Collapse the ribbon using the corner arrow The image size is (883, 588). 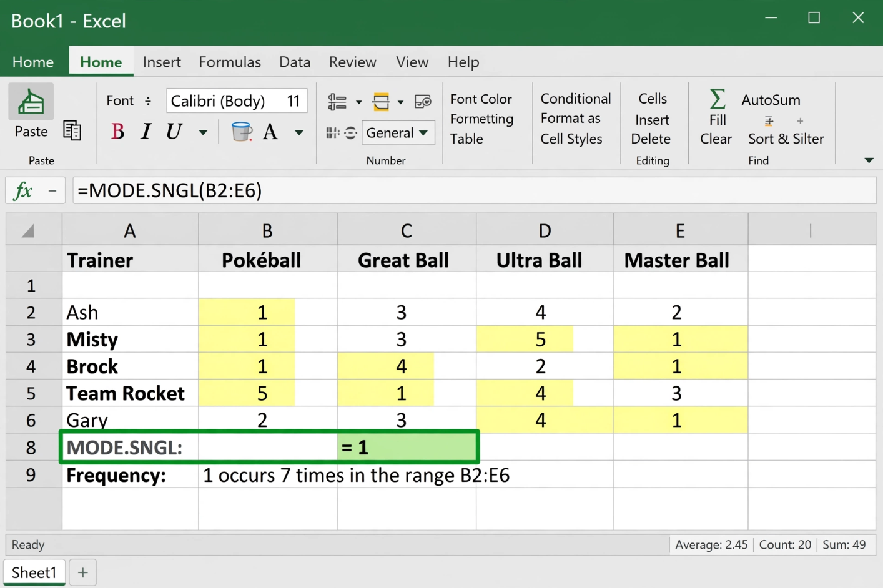click(x=869, y=160)
